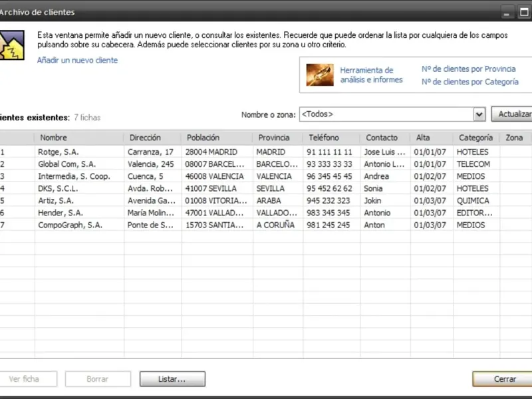The width and height of the screenshot is (532, 399).
Task: Select the Rotge, S.A. client row
Action: tap(266, 152)
